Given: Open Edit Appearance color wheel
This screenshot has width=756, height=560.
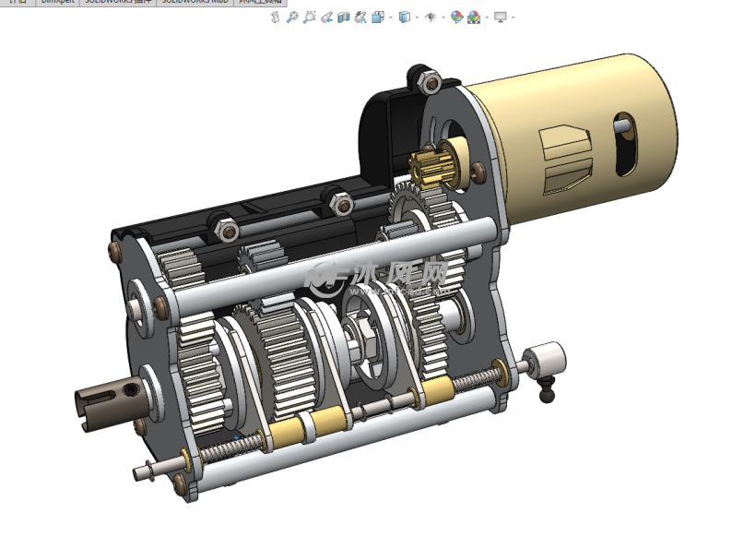Looking at the screenshot, I should [x=456, y=18].
